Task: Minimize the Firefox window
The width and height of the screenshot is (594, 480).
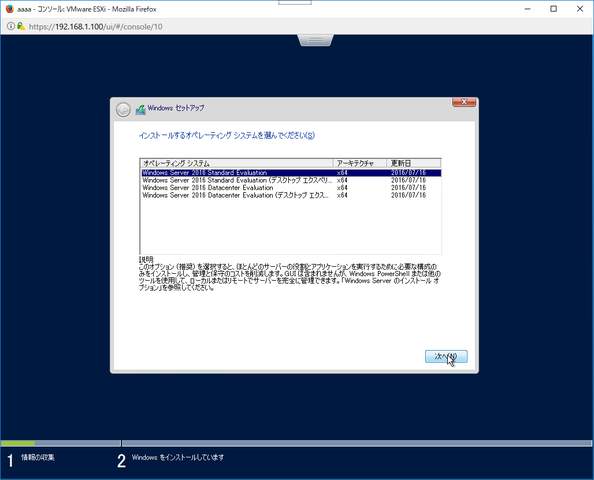Action: [x=527, y=9]
